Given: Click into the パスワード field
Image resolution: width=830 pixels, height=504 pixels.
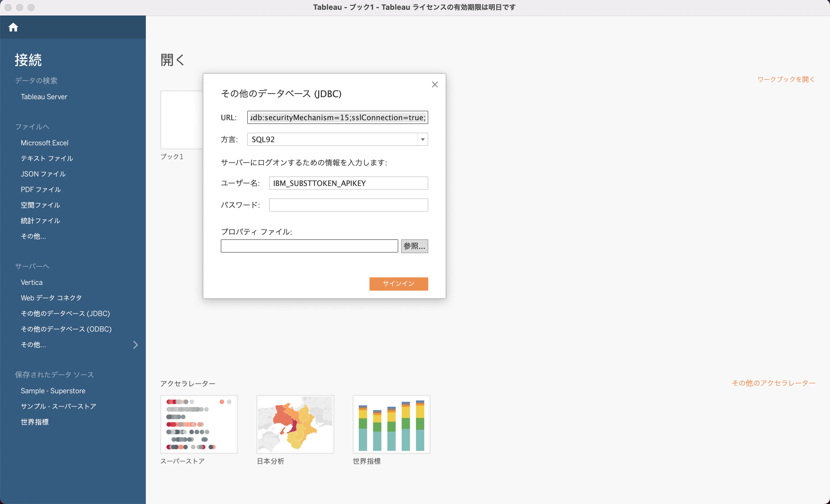Looking at the screenshot, I should pos(348,205).
